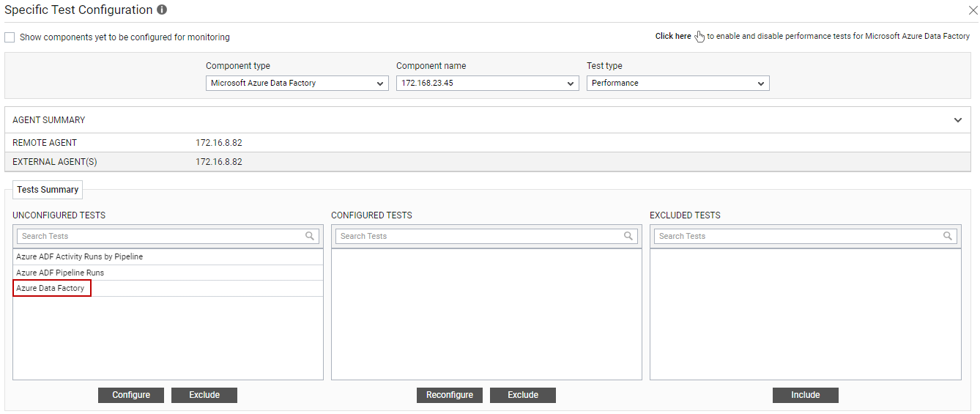Select Azure Data Factory test

click(x=168, y=289)
